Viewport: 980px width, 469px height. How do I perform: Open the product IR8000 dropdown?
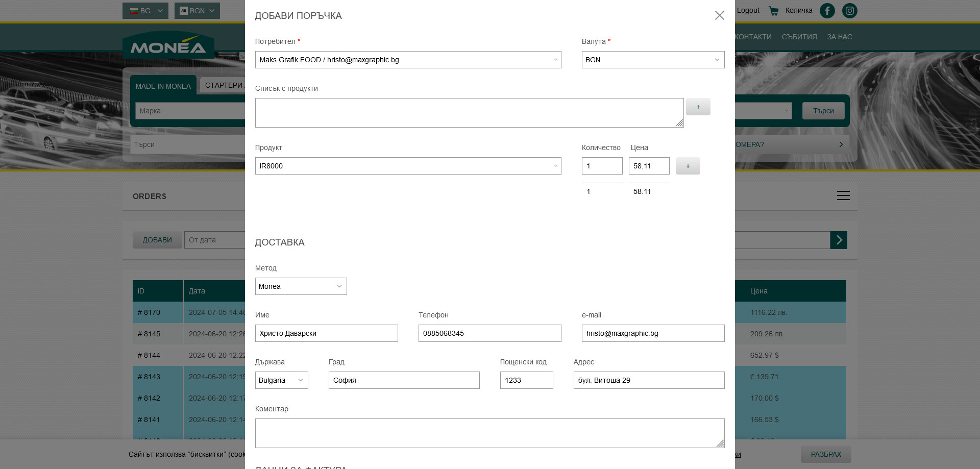tap(408, 166)
